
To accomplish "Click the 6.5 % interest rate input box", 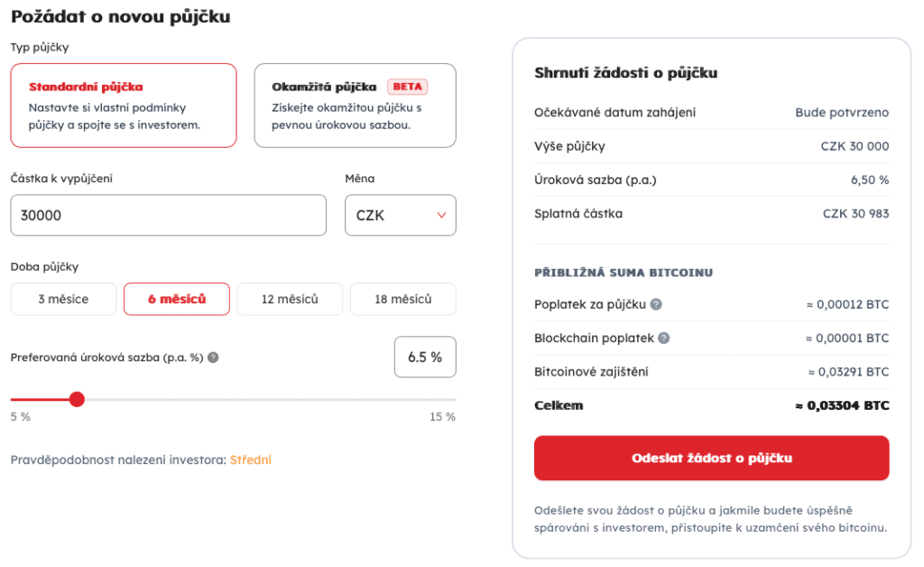I will click(x=425, y=357).
